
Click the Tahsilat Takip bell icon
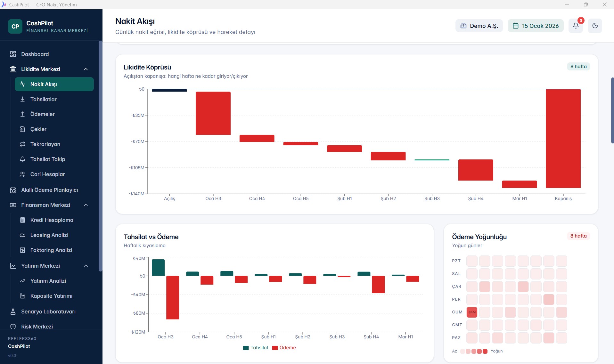[22, 159]
